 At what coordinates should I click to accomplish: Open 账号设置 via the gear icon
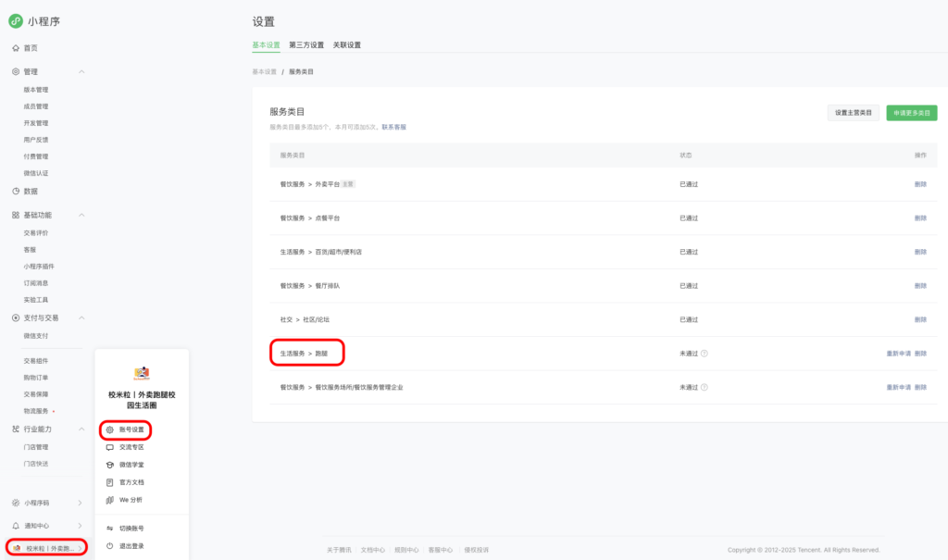[108, 429]
